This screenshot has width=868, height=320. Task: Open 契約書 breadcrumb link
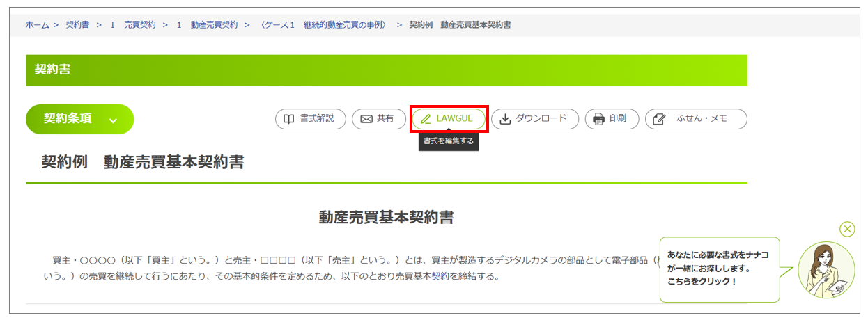pos(78,25)
